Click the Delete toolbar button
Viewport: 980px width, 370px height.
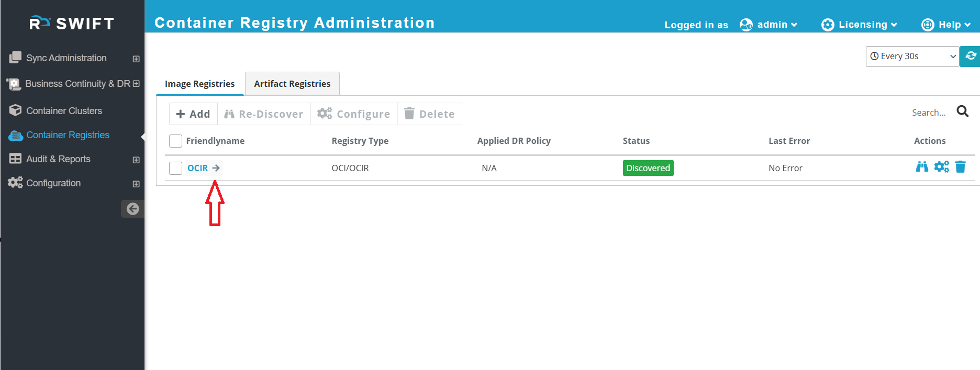point(430,114)
